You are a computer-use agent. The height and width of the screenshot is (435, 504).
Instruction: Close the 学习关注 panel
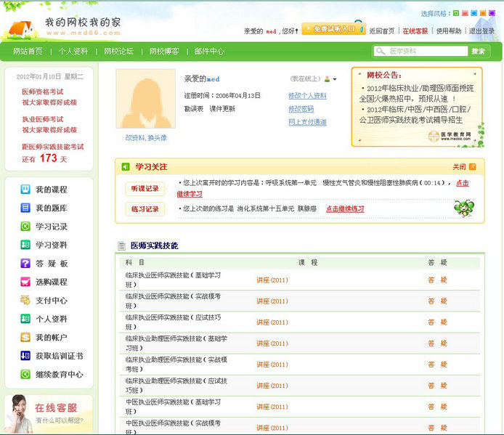tap(472, 166)
